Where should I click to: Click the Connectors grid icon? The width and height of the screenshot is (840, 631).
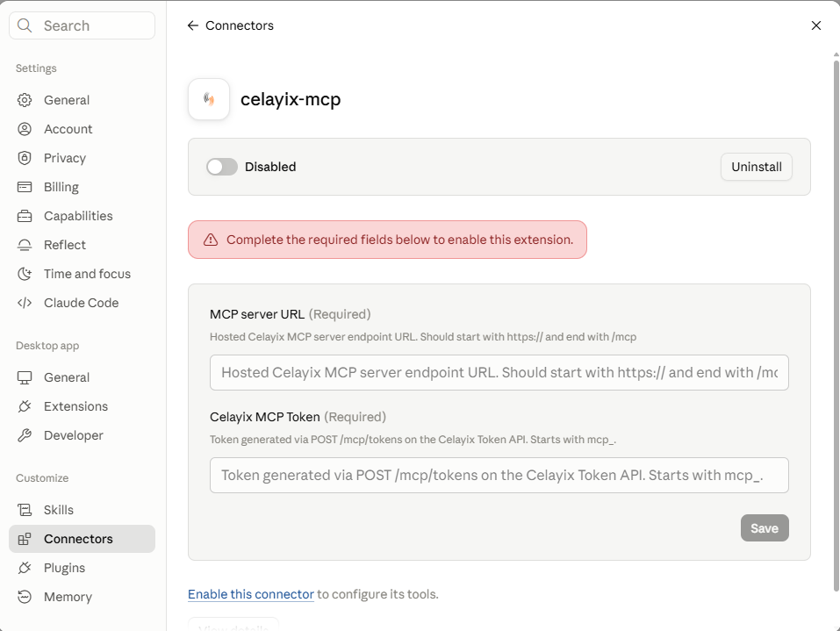(25, 539)
